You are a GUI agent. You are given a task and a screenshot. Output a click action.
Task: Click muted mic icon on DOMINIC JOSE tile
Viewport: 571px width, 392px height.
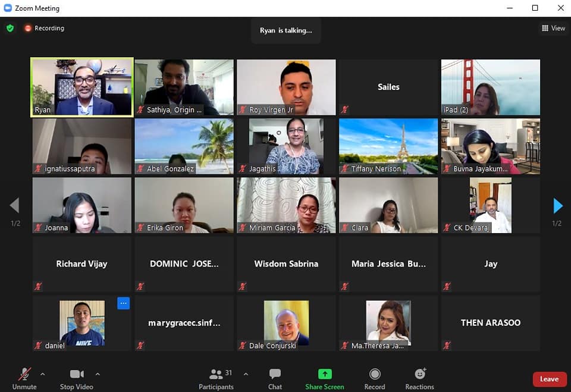(140, 286)
